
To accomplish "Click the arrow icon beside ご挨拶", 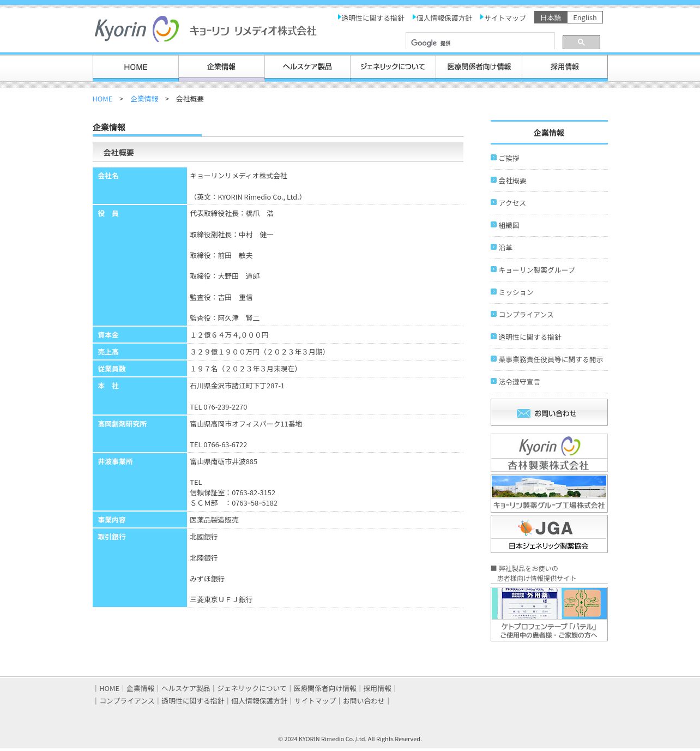I will [x=493, y=158].
